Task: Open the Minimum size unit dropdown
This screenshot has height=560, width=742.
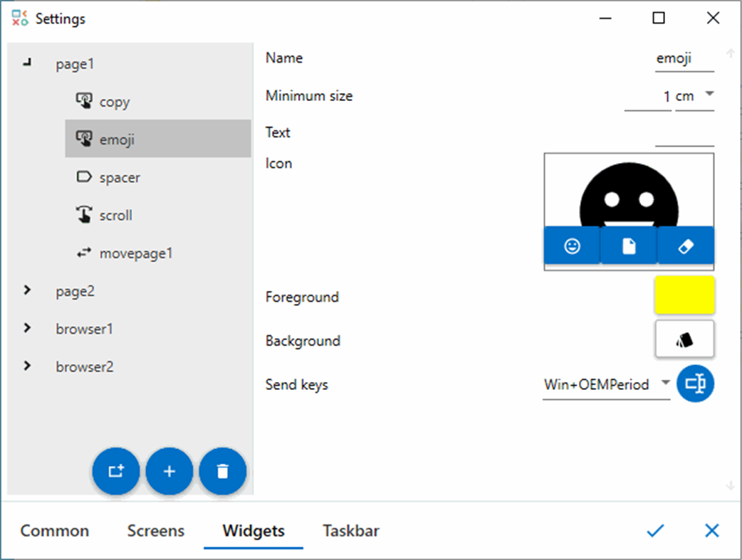Action: coord(709,95)
